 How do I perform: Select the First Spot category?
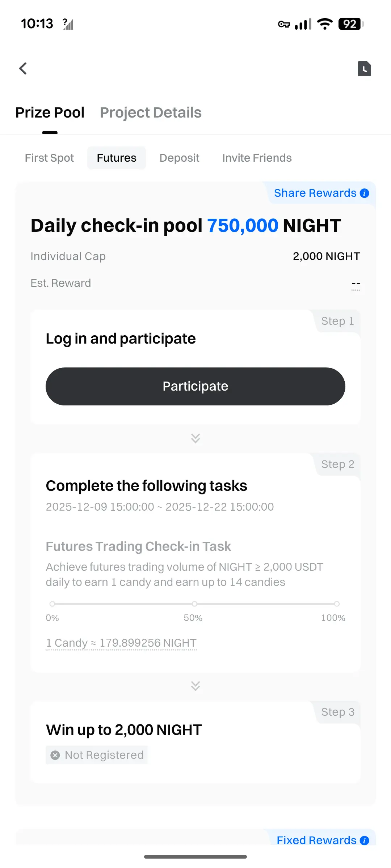(x=49, y=158)
